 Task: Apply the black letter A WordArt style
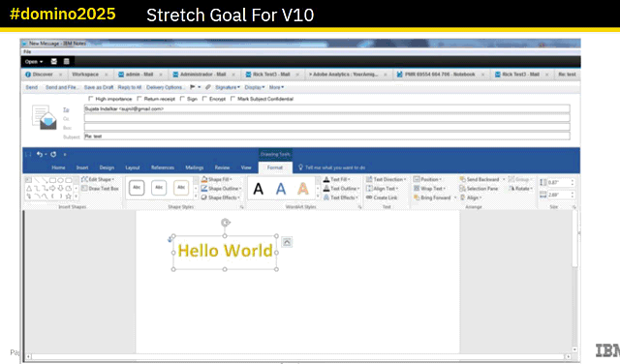click(x=259, y=189)
